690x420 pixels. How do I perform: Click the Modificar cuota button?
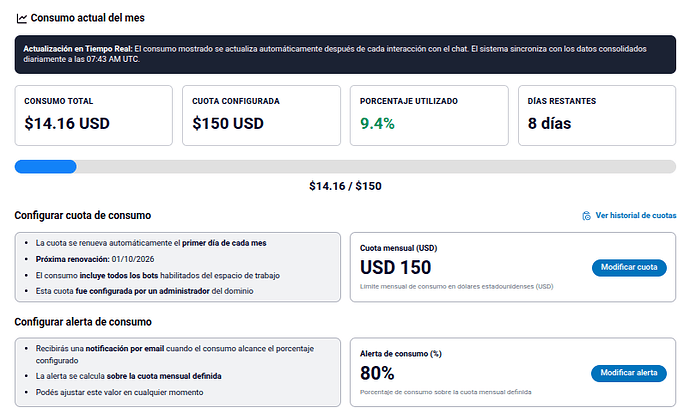pos(629,267)
